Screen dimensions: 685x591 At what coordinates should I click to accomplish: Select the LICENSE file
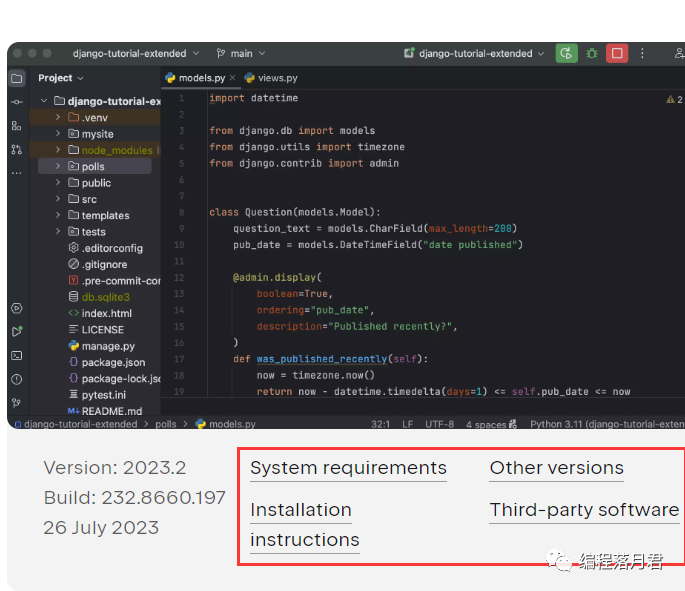tap(96, 330)
